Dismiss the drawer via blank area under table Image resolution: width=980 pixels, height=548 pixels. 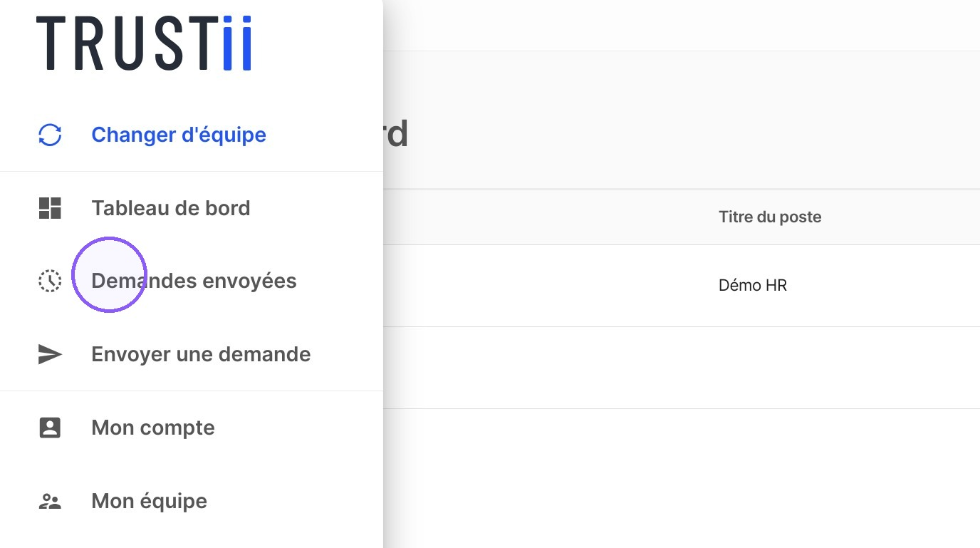click(x=682, y=478)
